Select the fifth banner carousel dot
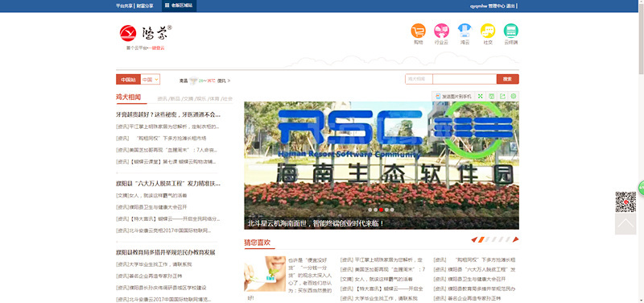 pyautogui.click(x=392, y=210)
